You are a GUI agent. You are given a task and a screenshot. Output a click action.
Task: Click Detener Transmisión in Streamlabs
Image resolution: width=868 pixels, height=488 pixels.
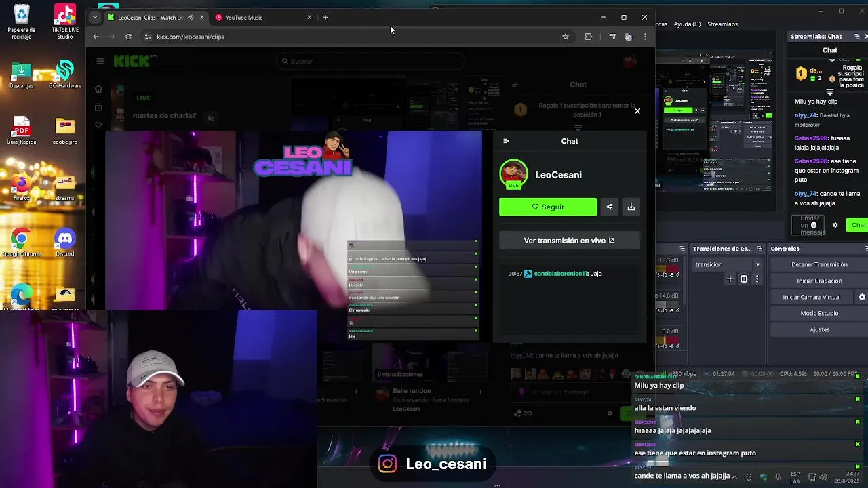coord(819,264)
